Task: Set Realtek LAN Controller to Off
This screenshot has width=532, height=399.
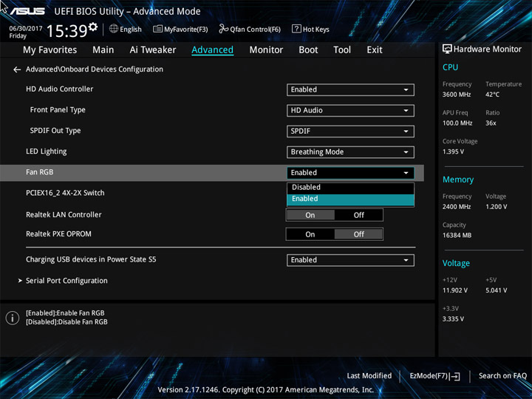Action: pos(358,215)
